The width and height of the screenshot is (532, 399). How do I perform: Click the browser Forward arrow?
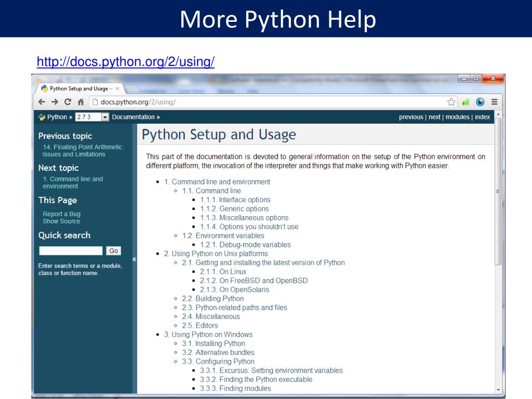coord(55,102)
